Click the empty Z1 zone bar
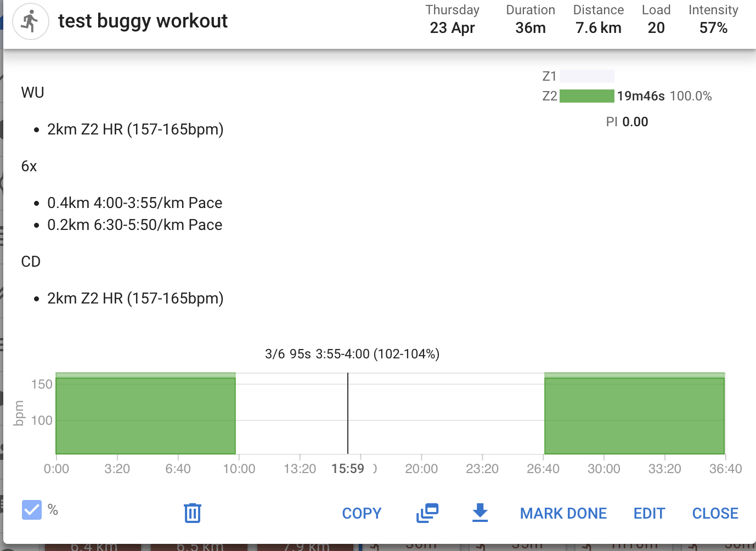The width and height of the screenshot is (756, 551). (x=586, y=76)
